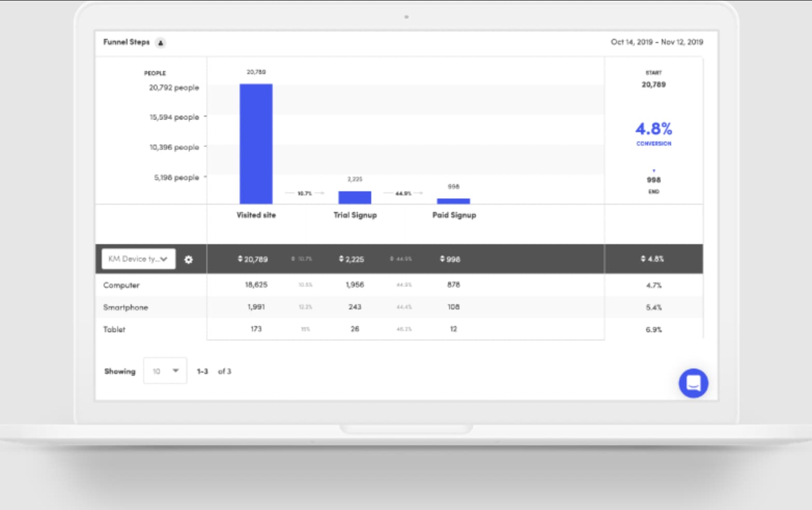Select the Paid Signup funnel step

pos(454,215)
